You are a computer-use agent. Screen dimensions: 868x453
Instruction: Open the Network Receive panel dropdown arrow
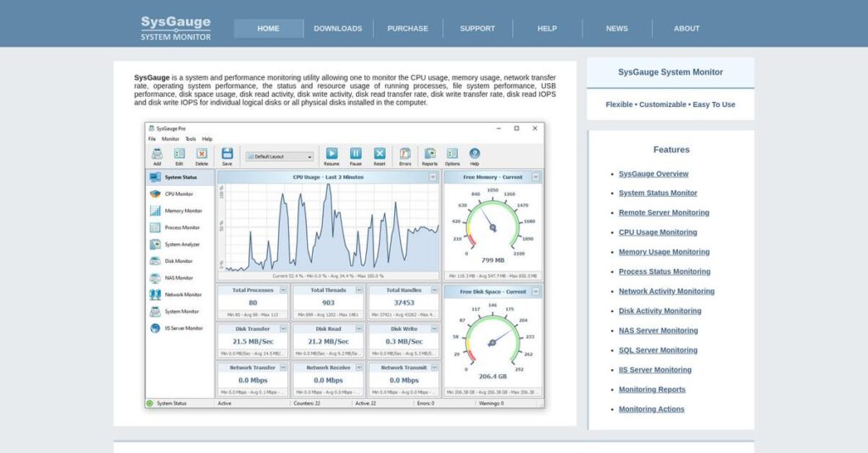point(359,367)
